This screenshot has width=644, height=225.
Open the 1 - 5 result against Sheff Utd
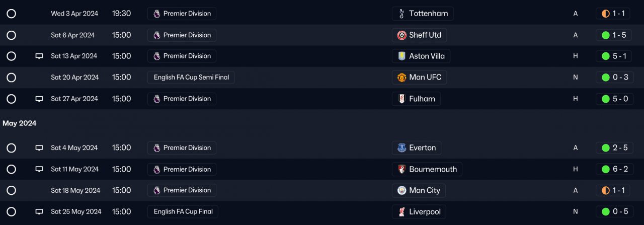(x=614, y=35)
